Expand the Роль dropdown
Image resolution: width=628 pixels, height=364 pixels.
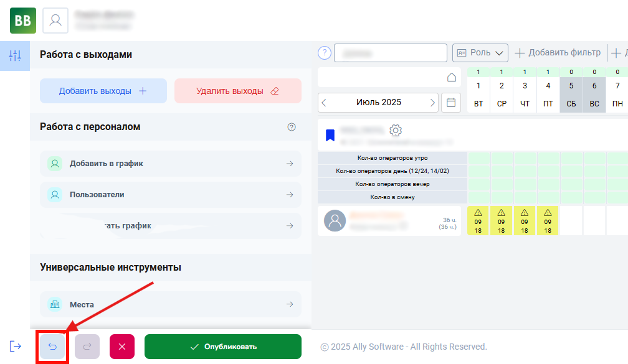(x=480, y=53)
